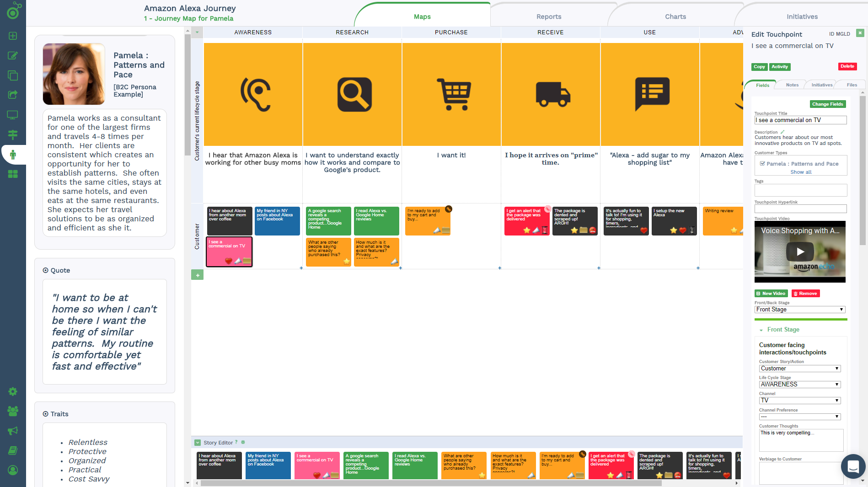
Task: Open the chat support bubble at bottom right
Action: [853, 466]
